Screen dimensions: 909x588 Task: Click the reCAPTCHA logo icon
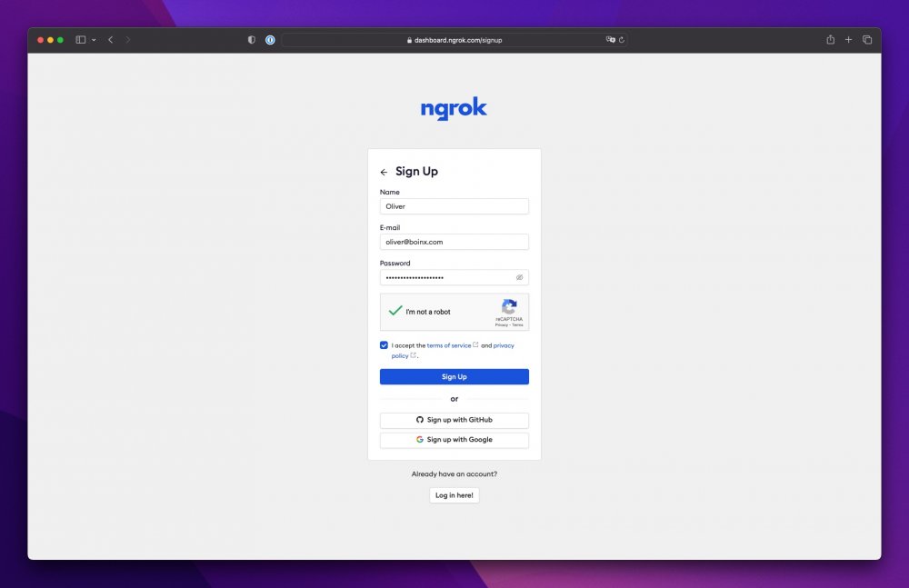point(509,307)
